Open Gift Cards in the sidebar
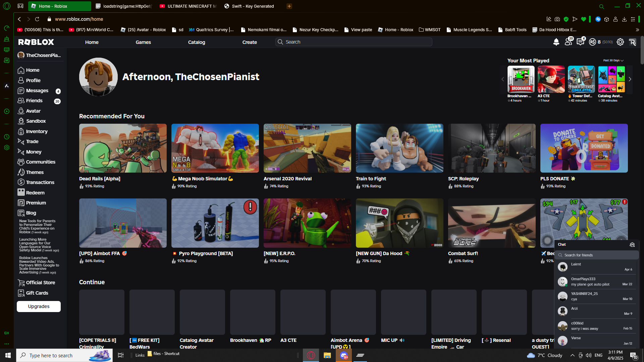644x362 pixels. coord(37,293)
